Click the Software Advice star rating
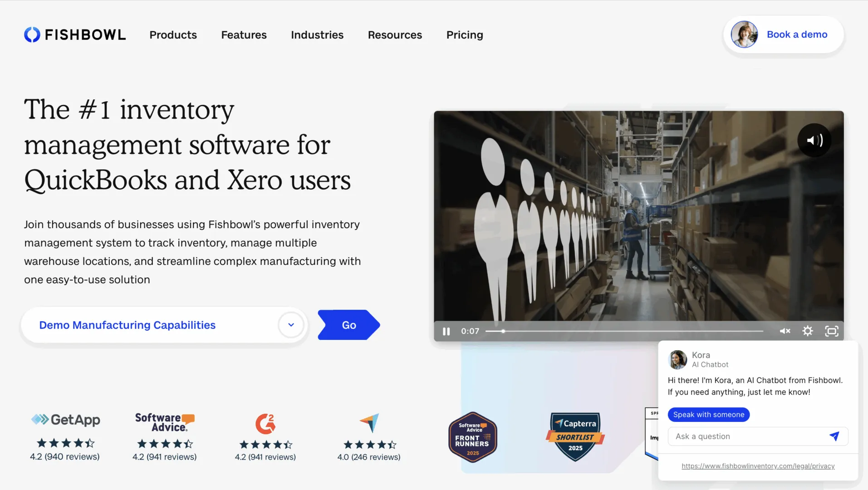This screenshot has width=868, height=490. [x=165, y=444]
